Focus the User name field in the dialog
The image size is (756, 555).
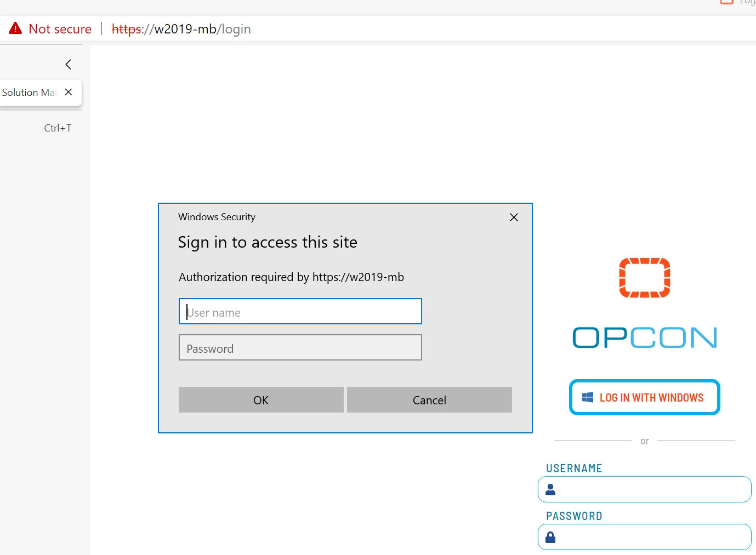coord(300,311)
